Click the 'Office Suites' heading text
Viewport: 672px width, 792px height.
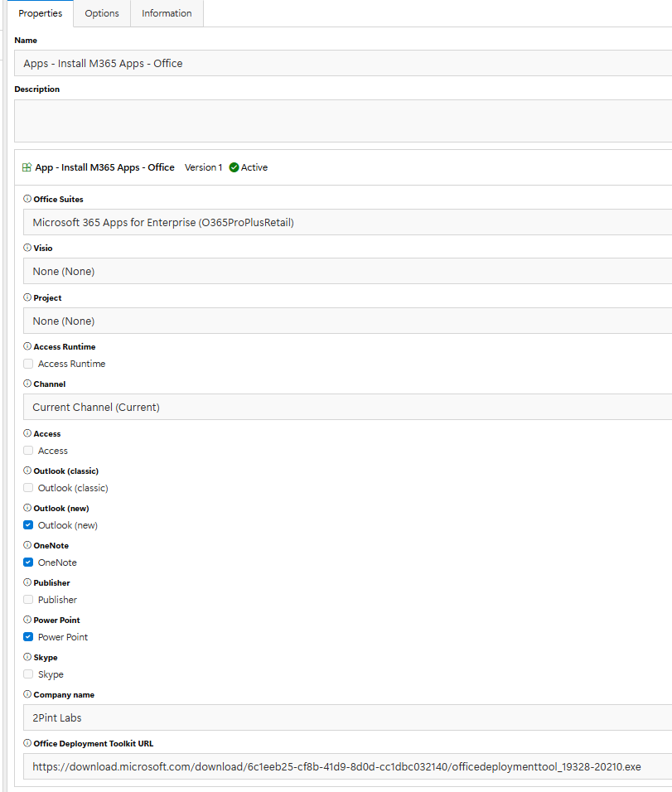point(58,199)
